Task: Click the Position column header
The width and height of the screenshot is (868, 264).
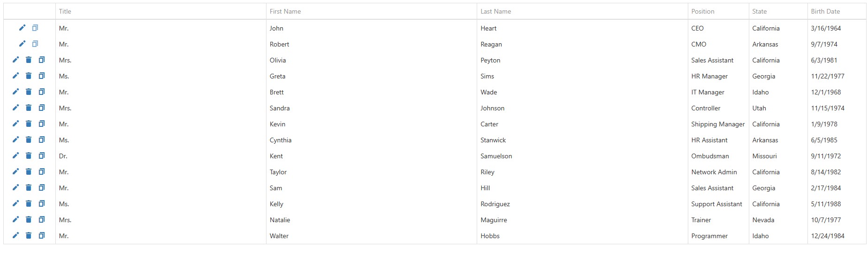Action: click(702, 11)
